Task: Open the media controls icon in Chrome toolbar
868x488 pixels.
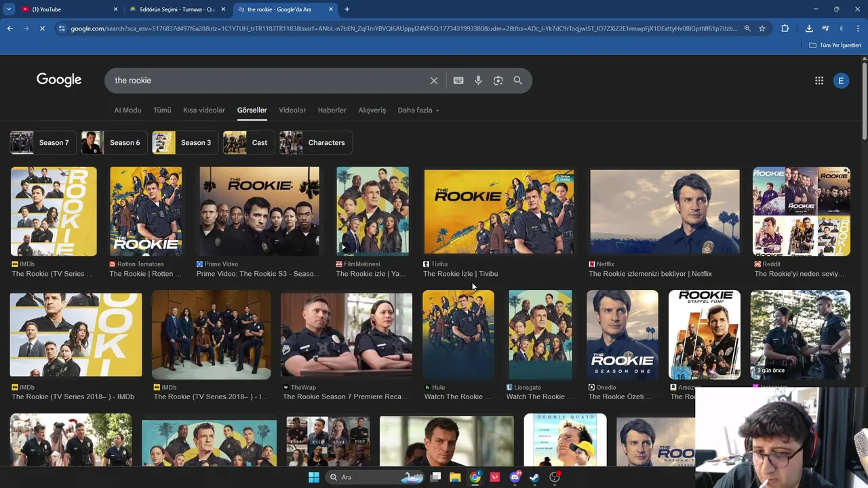Action: [825, 28]
